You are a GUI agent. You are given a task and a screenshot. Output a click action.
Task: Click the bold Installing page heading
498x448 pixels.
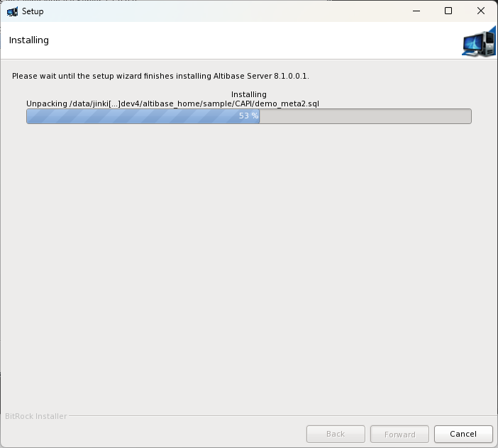coord(29,40)
